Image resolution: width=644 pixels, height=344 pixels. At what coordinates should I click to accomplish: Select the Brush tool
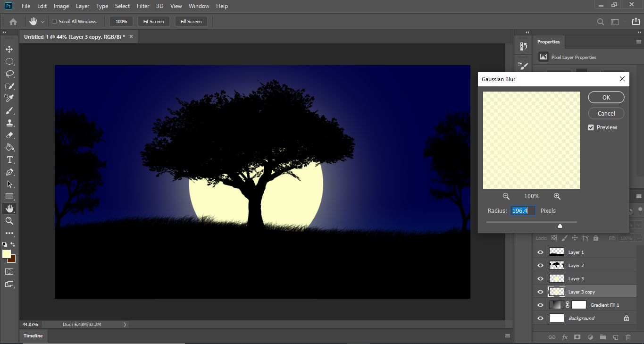click(9, 111)
